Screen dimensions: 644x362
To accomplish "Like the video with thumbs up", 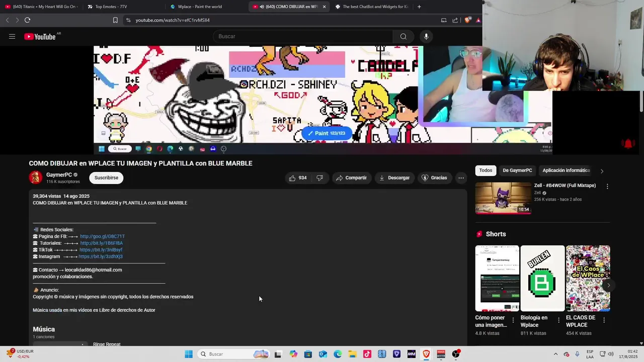I will tap(298, 177).
